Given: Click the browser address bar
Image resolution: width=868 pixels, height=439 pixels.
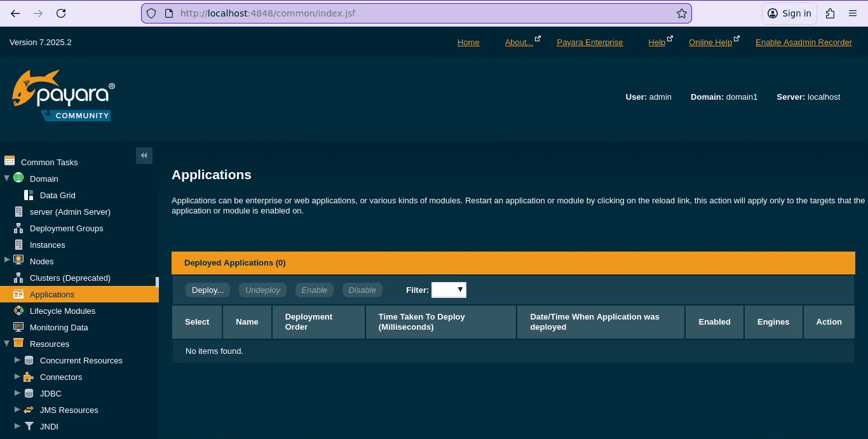Looking at the screenshot, I should 413,13.
